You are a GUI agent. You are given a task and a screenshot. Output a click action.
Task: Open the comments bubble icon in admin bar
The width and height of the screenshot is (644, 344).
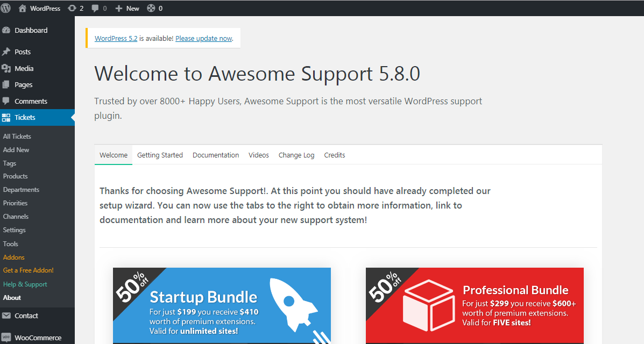[95, 8]
